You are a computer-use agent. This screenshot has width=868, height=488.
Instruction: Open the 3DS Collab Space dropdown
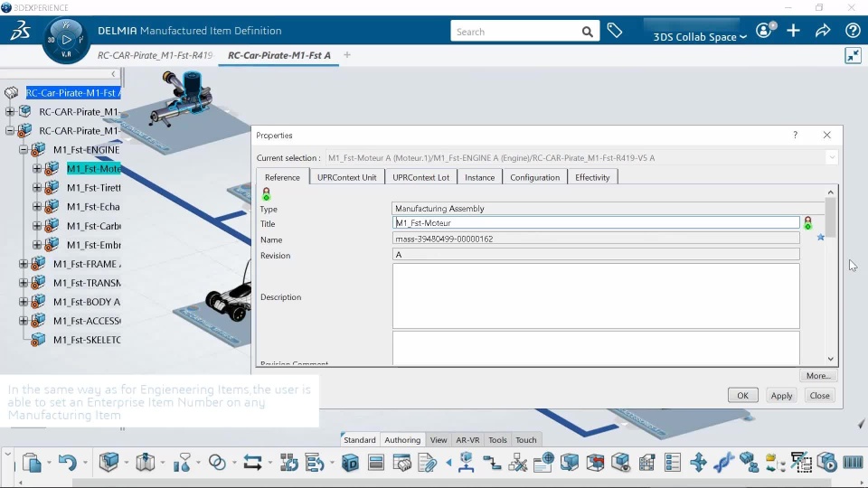(x=699, y=36)
